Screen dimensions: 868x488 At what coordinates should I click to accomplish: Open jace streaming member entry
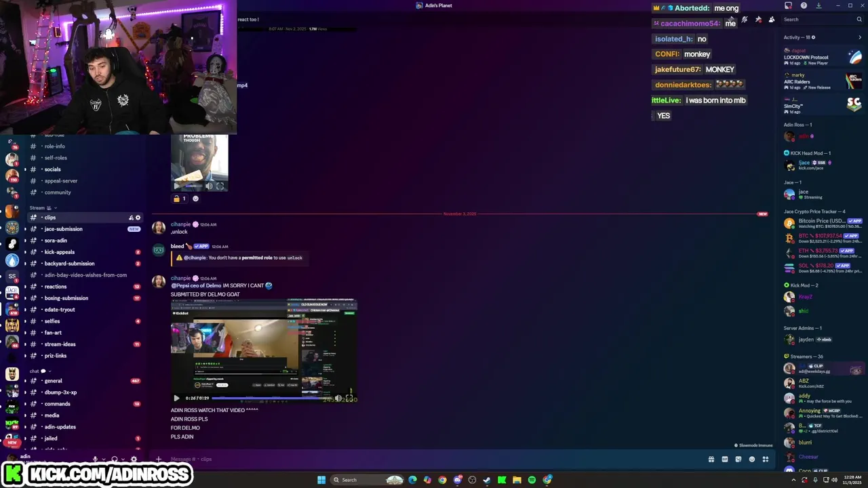823,195
